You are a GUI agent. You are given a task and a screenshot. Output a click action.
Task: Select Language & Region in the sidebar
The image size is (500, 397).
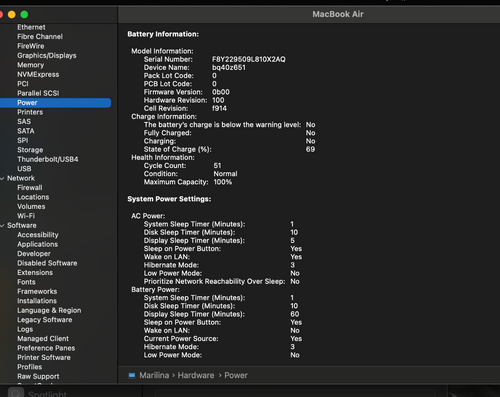tap(49, 310)
